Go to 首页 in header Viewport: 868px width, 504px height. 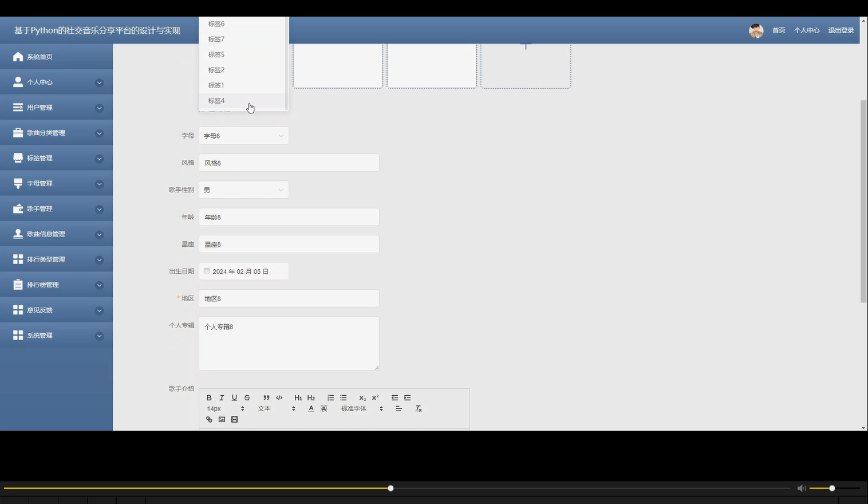[779, 30]
